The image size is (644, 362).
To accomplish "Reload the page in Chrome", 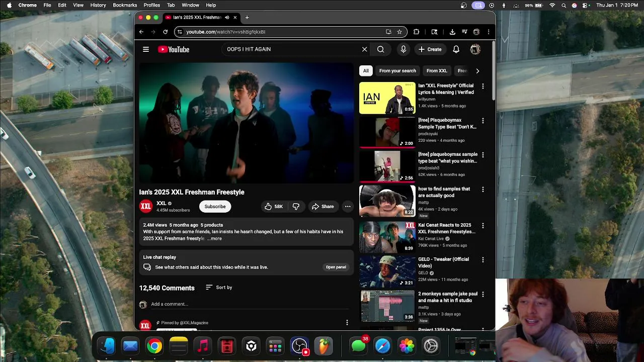I will click(x=165, y=32).
